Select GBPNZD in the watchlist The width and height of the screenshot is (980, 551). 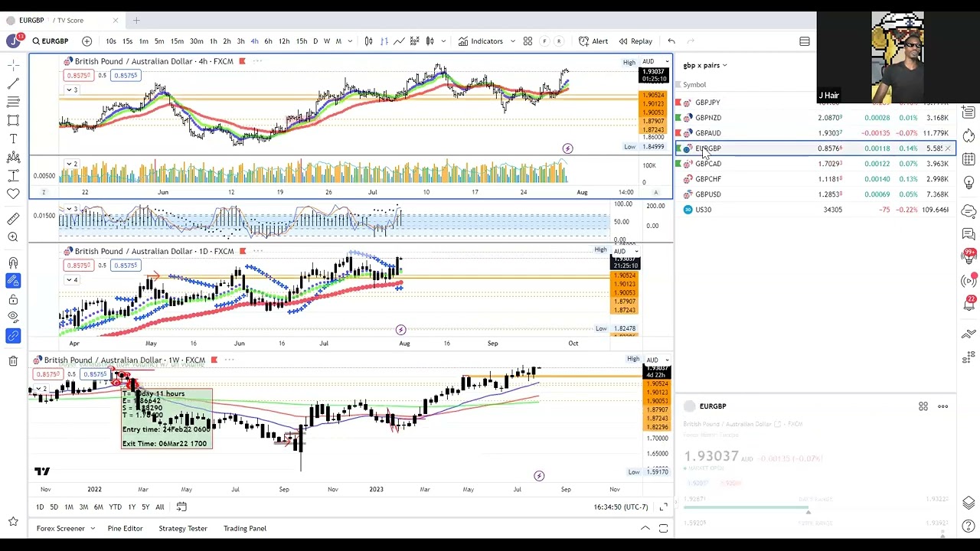(815, 118)
